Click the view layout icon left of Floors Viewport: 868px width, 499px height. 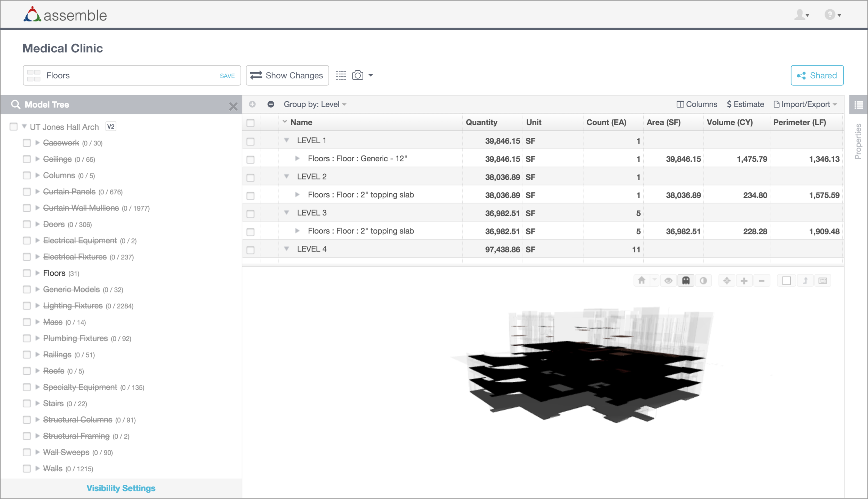pyautogui.click(x=34, y=75)
